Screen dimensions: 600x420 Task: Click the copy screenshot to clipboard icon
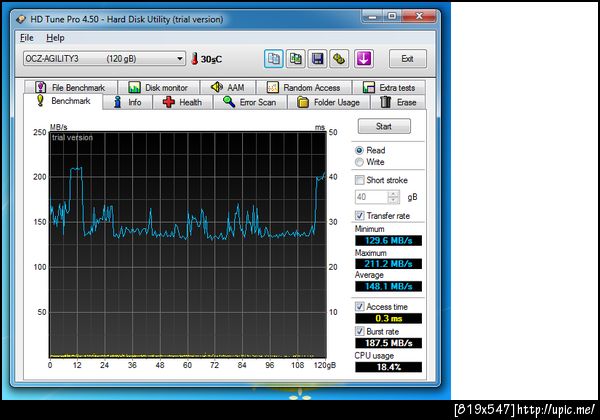click(x=295, y=59)
